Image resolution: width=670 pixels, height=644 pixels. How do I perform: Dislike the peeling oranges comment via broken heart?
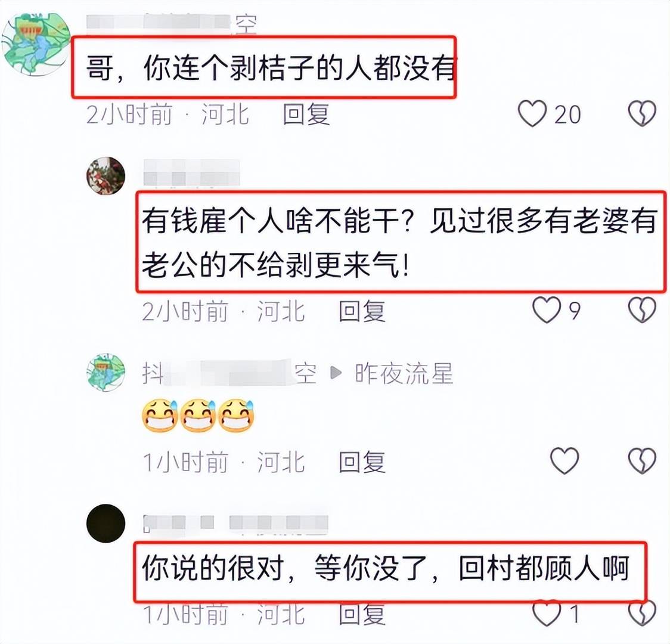click(642, 114)
